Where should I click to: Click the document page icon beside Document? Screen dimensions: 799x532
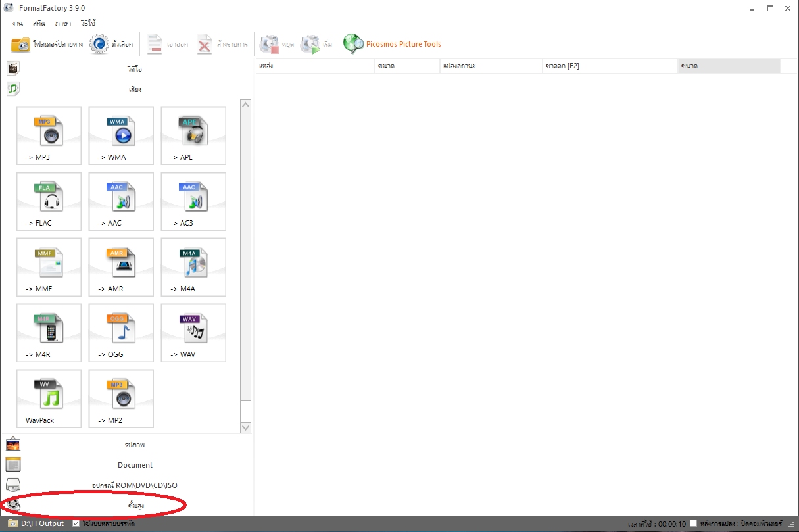[13, 465]
